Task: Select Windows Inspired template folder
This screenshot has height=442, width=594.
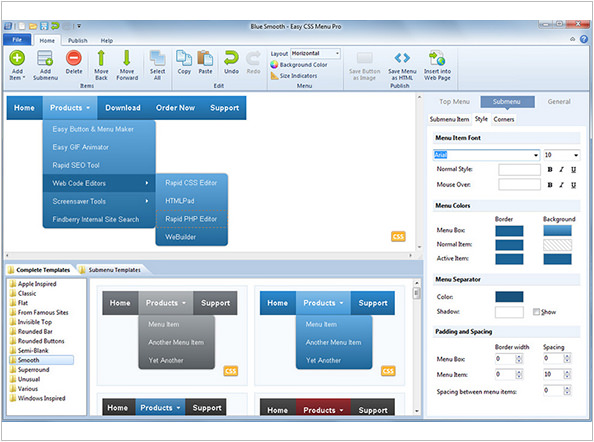Action: pyautogui.click(x=41, y=398)
